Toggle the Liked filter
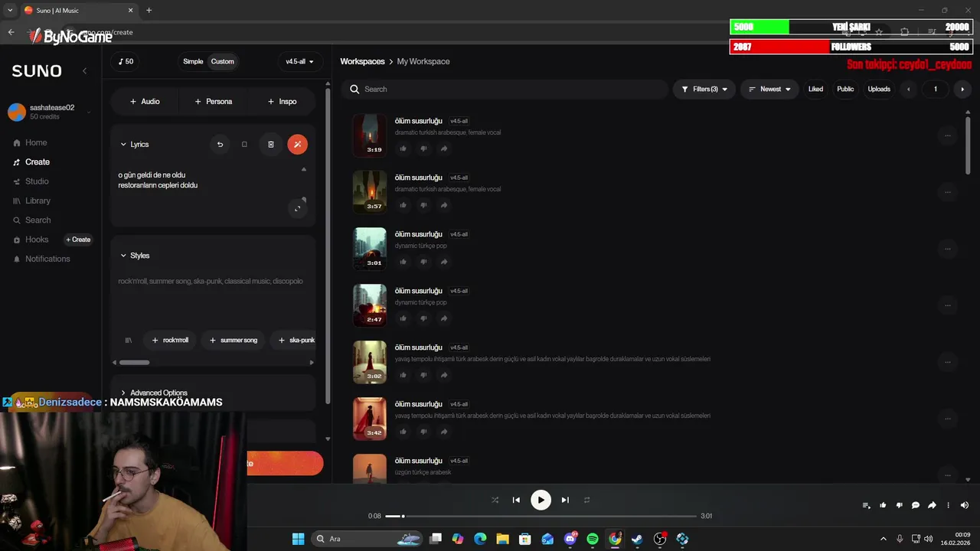This screenshot has width=980, height=551. point(815,89)
